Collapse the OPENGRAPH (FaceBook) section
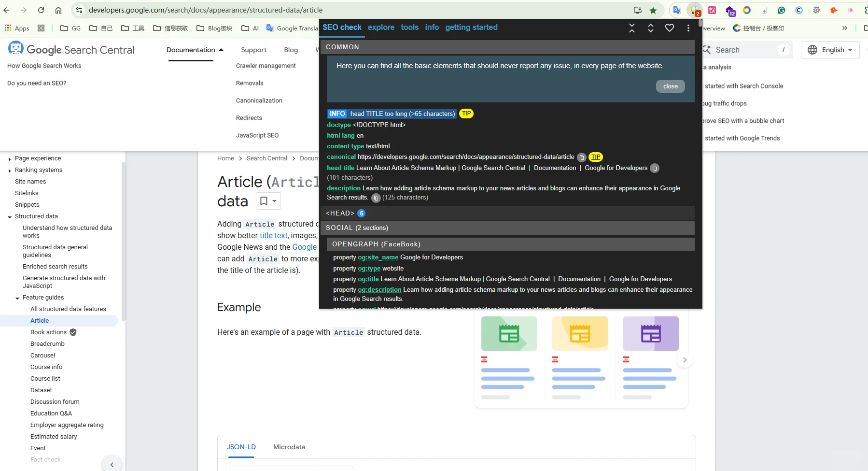868x471 pixels. pos(510,244)
